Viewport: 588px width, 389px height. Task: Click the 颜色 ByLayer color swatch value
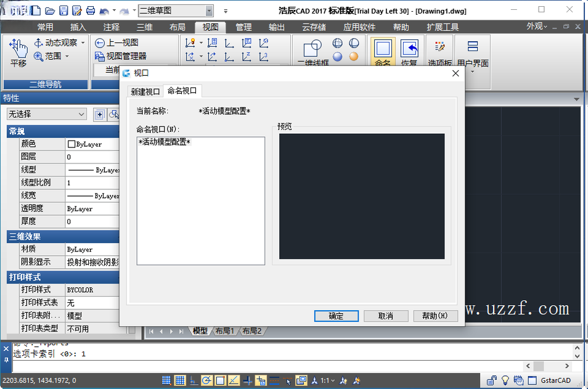coord(92,144)
